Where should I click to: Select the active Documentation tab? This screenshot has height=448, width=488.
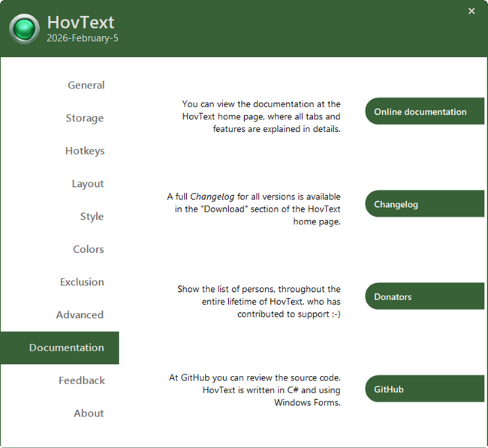pyautogui.click(x=66, y=348)
